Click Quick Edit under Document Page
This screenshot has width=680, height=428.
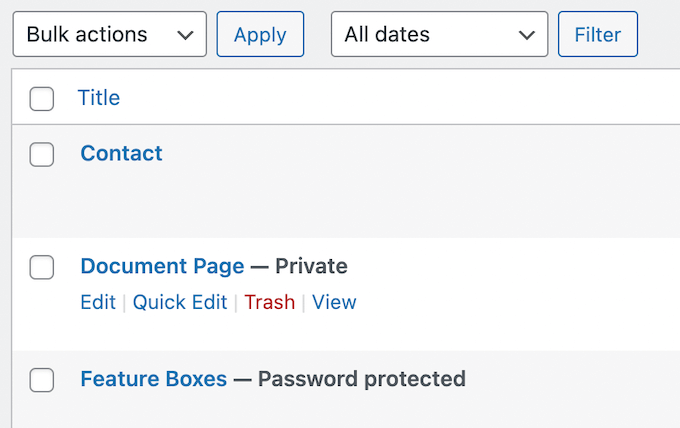(180, 302)
